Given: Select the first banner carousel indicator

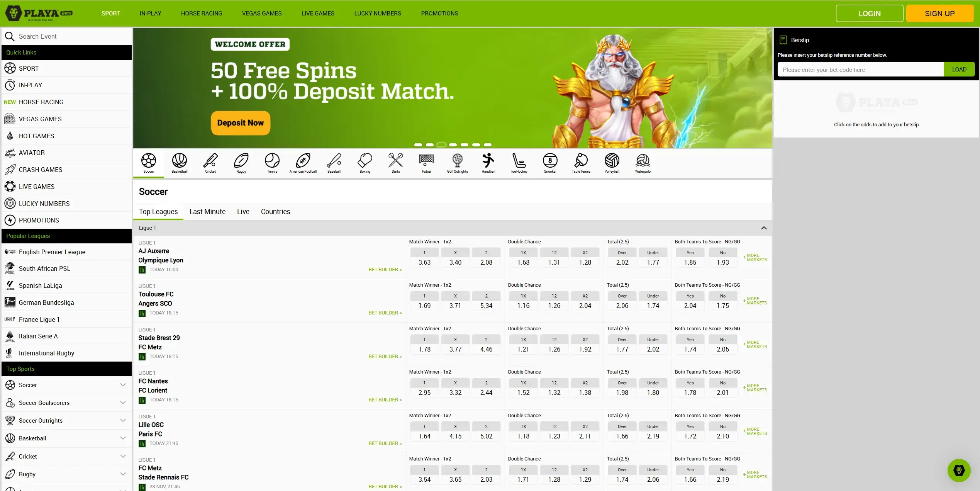Looking at the screenshot, I should pos(418,145).
